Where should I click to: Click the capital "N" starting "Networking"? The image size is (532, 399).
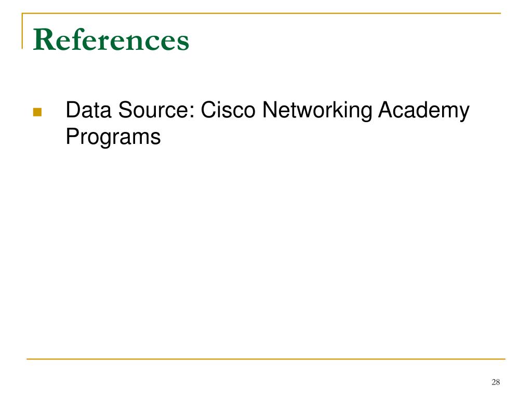click(269, 110)
